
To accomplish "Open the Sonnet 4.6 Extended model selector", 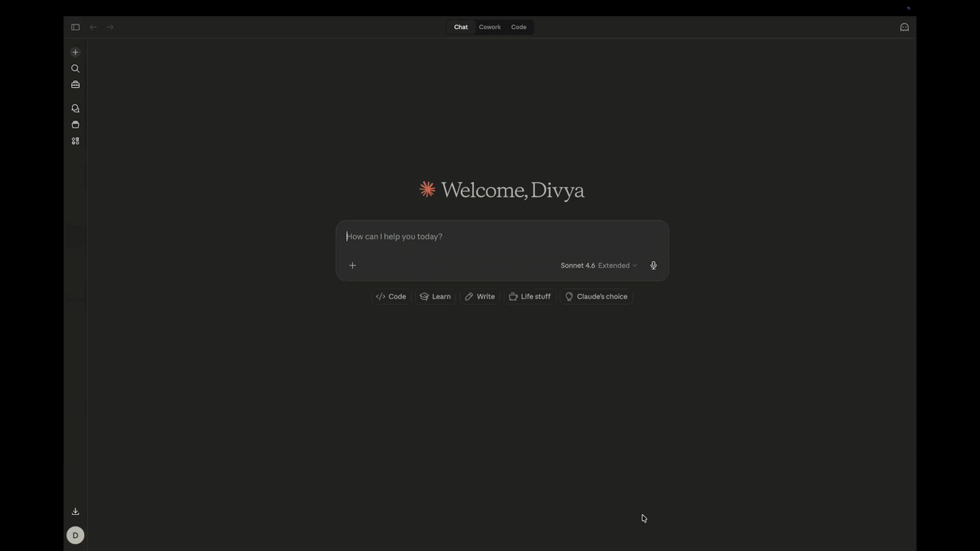I will click(x=599, y=266).
